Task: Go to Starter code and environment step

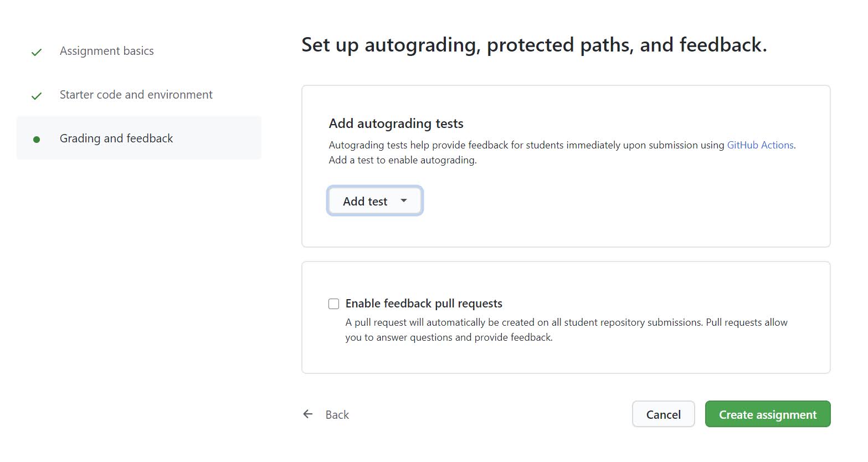Action: pos(136,95)
